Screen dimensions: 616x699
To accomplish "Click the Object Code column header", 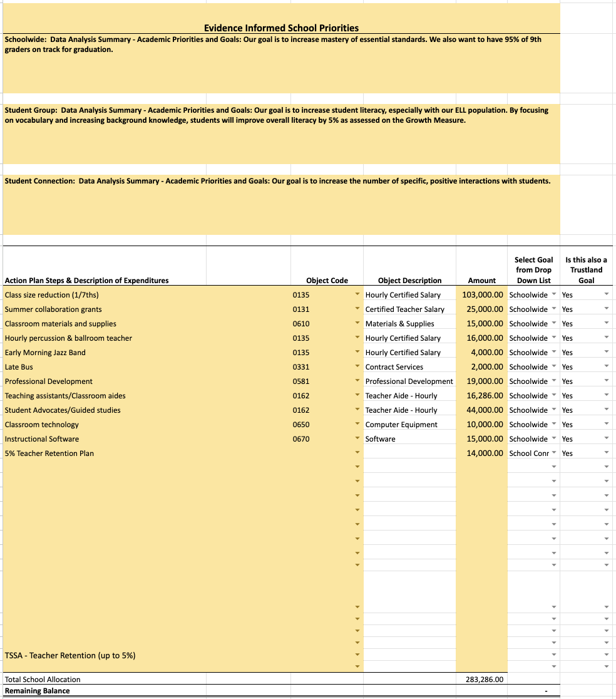I will coord(327,281).
